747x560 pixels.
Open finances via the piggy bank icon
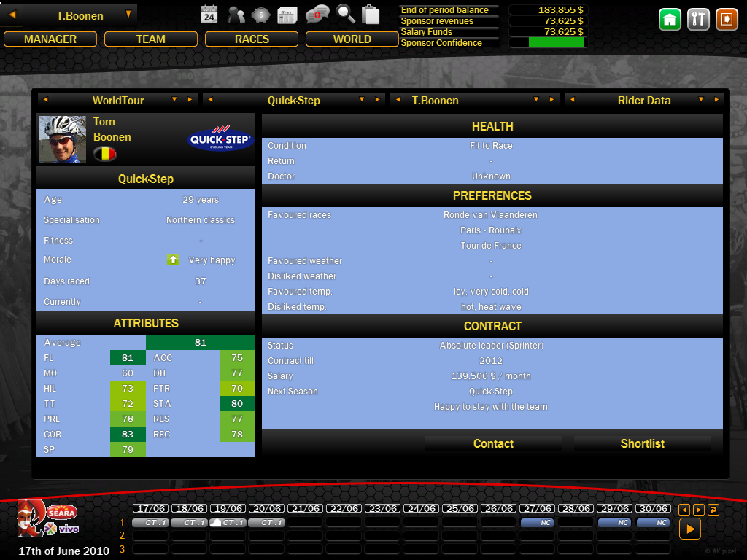click(x=260, y=15)
